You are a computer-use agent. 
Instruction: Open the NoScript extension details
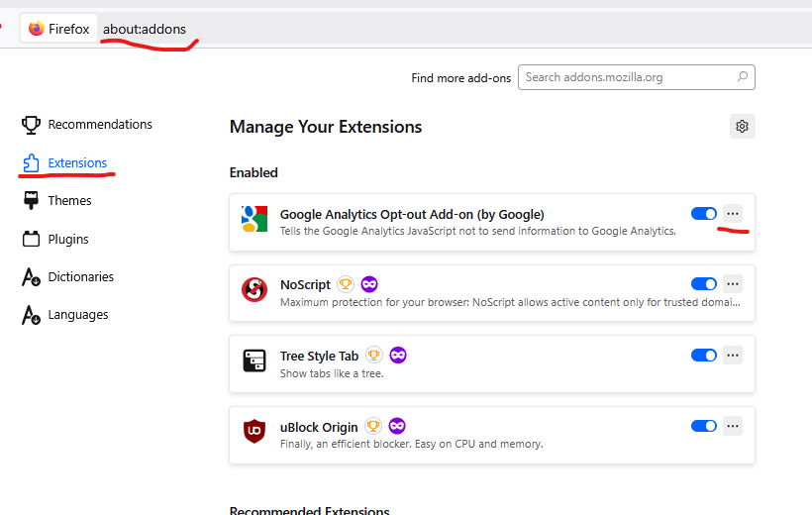tap(305, 285)
